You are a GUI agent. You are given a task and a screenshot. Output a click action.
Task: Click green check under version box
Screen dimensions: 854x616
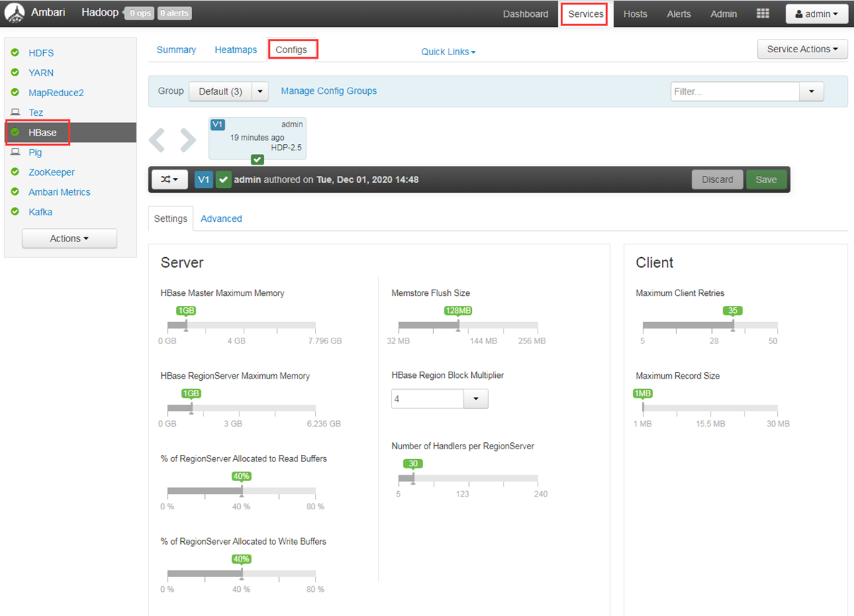pos(258,160)
